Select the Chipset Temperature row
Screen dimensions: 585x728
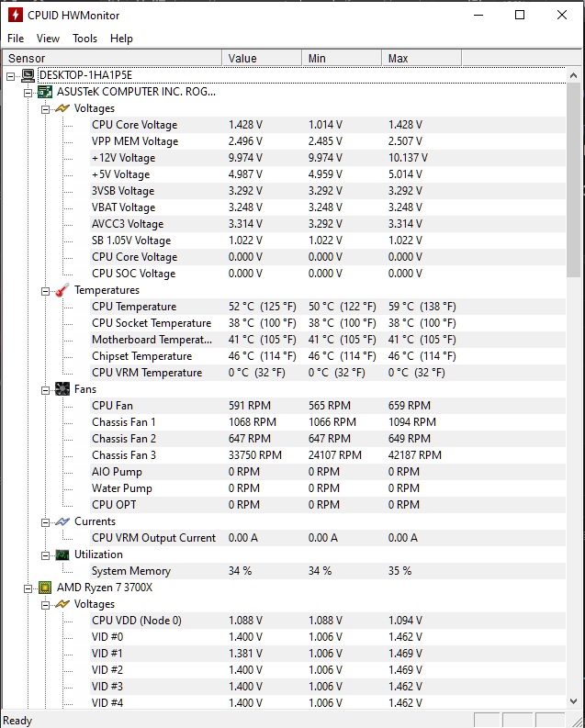point(327,356)
